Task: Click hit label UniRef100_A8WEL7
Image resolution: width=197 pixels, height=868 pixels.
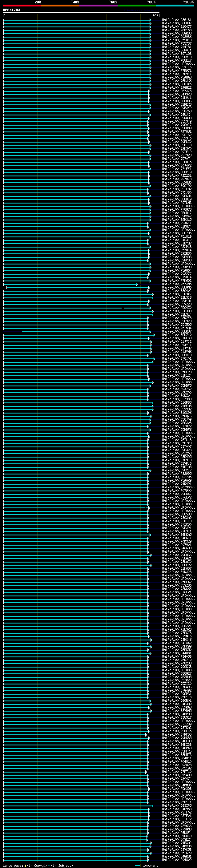Action: 177,60
